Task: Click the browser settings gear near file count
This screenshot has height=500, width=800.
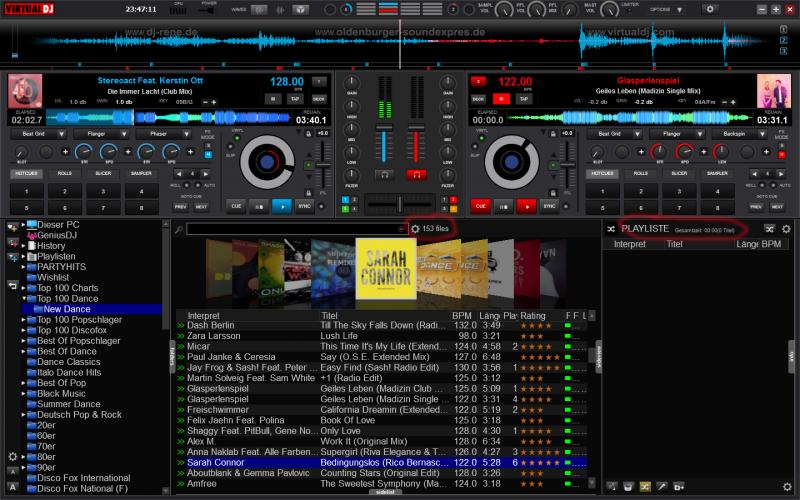Action: click(415, 229)
